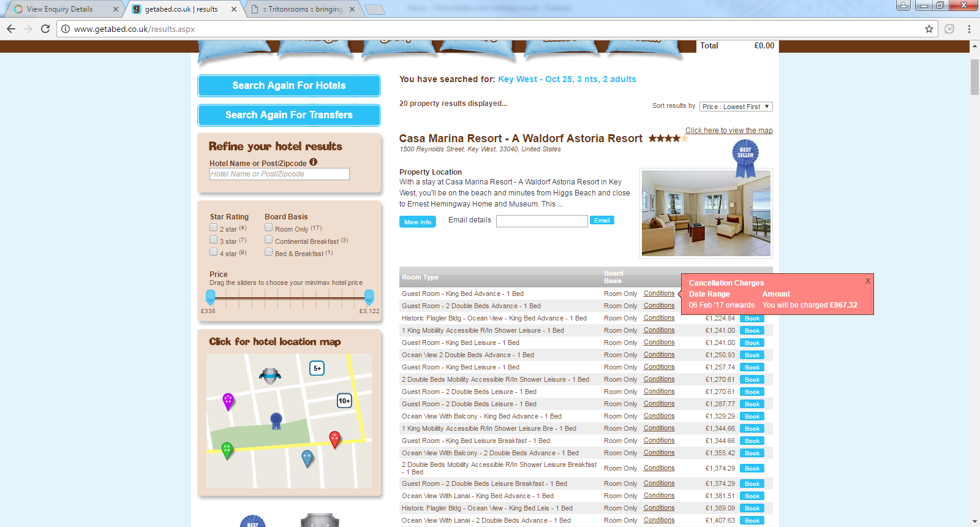The height and width of the screenshot is (527, 980).
Task: Reload the getabed results page
Action: point(45,29)
